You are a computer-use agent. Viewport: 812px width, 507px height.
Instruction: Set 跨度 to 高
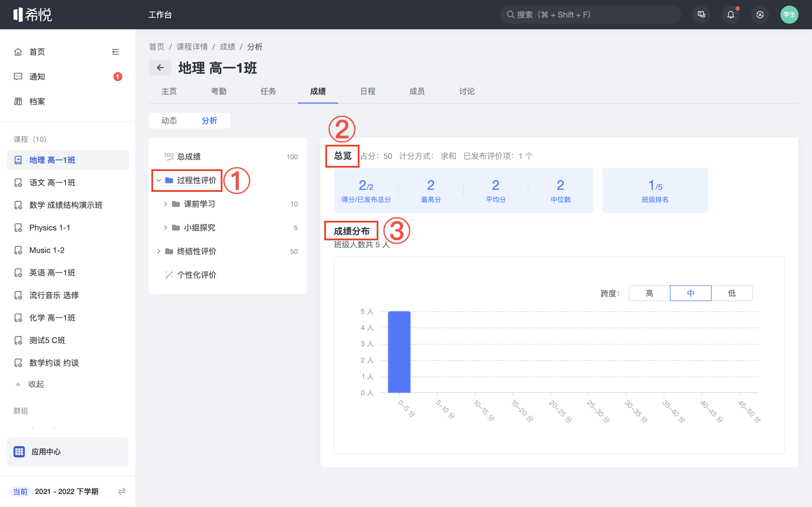pos(649,293)
